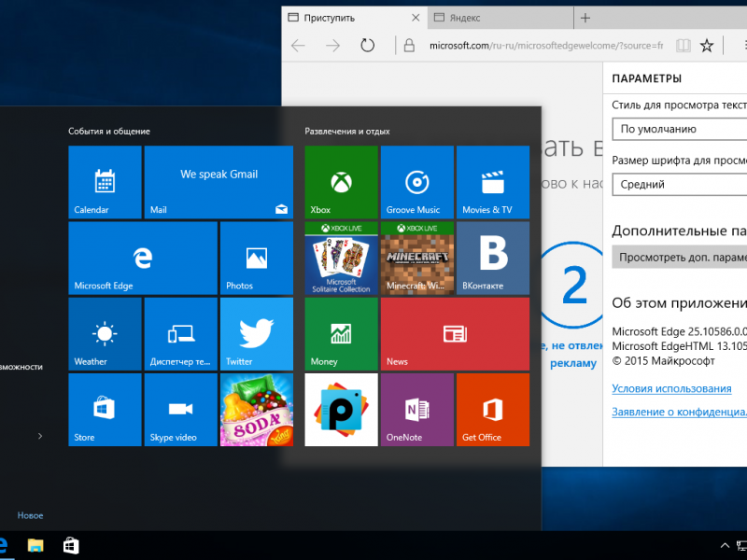Open the Store tile

tap(105, 410)
